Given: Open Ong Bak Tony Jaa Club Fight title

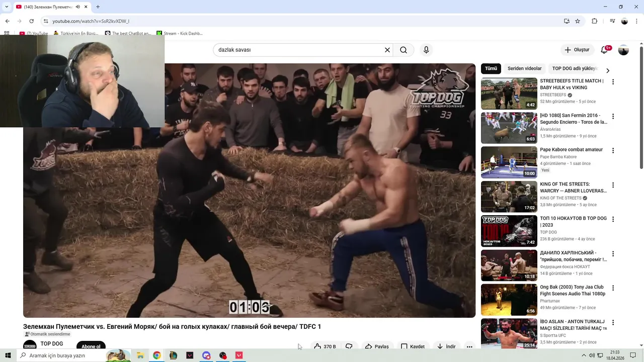Looking at the screenshot, I should tap(573, 291).
